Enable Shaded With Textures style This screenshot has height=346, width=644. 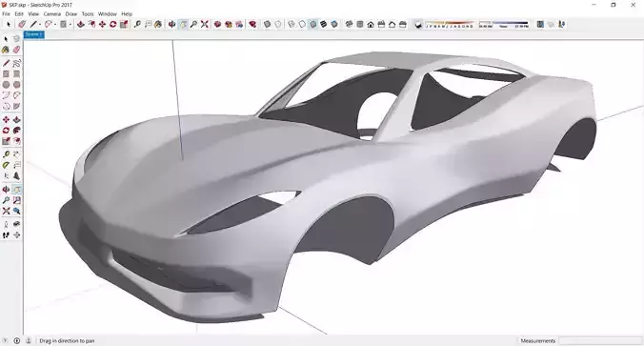pyautogui.click(x=324, y=25)
